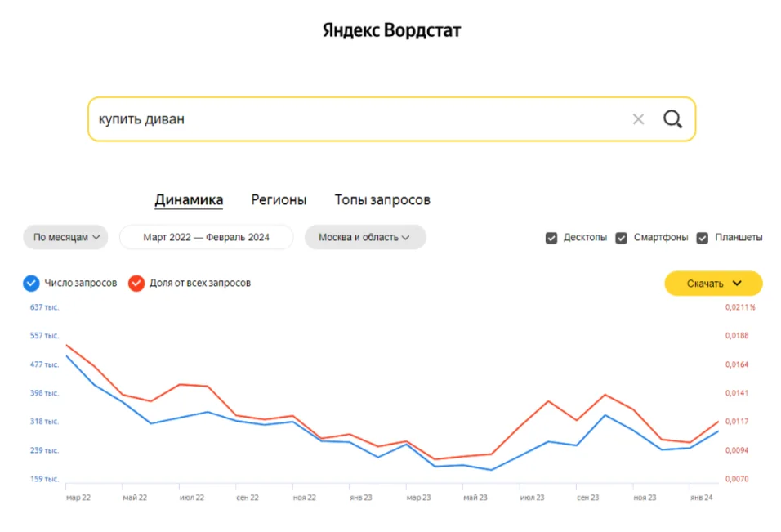The width and height of the screenshot is (781, 532).
Task: Click the '557 тыс.' axis label
Action: (x=44, y=336)
